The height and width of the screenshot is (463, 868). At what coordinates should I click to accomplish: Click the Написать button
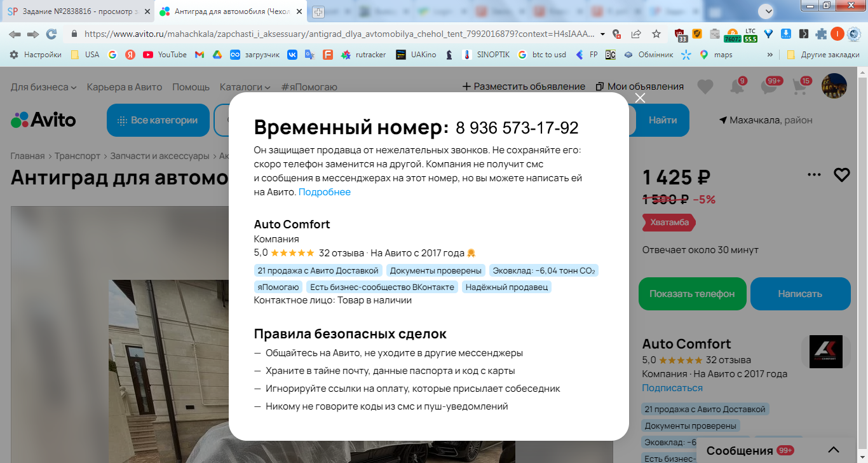(800, 294)
